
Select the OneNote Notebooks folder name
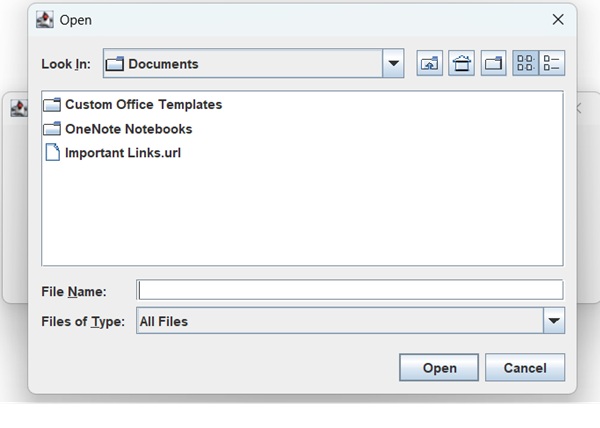click(128, 129)
